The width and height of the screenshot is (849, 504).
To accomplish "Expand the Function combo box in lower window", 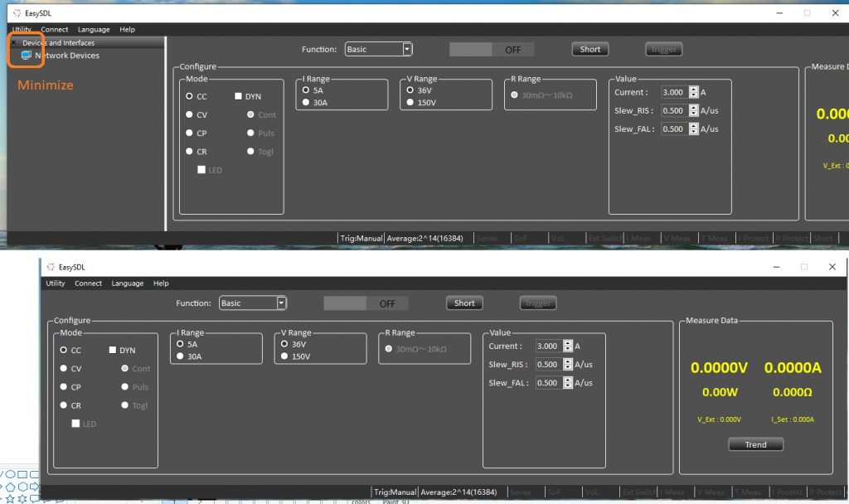I will [x=281, y=303].
